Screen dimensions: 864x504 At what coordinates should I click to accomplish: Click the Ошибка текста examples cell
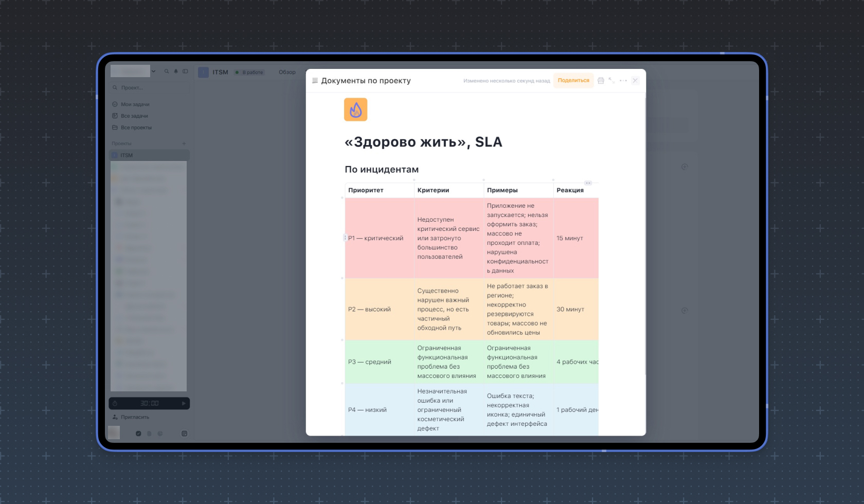(x=518, y=410)
